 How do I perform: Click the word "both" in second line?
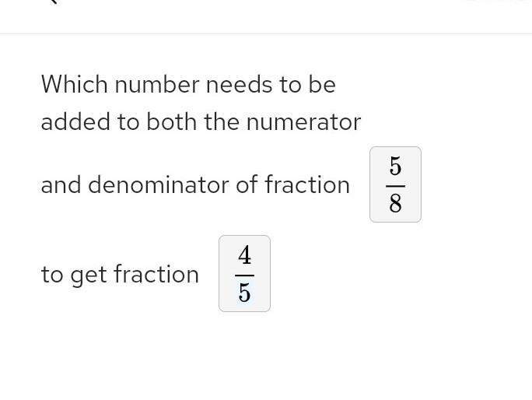[x=172, y=121]
